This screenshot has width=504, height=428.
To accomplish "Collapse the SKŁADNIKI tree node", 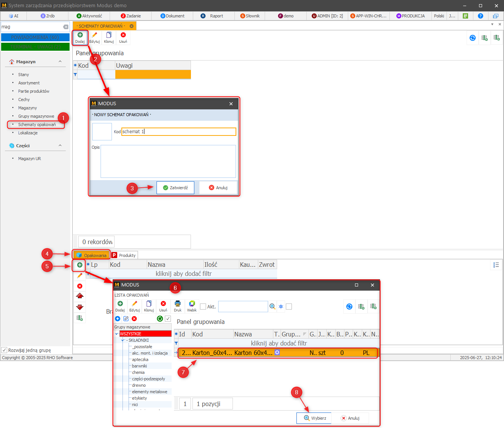I will [x=123, y=340].
